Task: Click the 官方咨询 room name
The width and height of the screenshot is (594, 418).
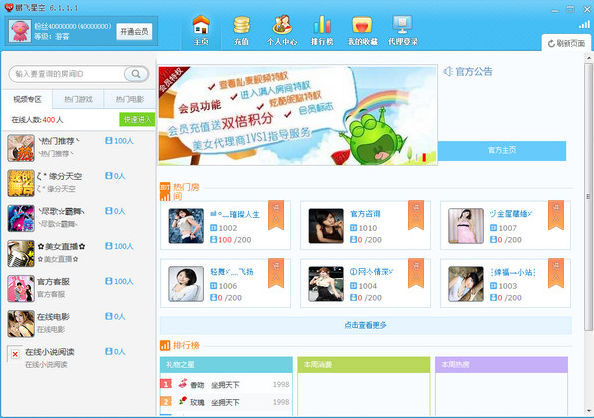Action: pyautogui.click(x=365, y=214)
